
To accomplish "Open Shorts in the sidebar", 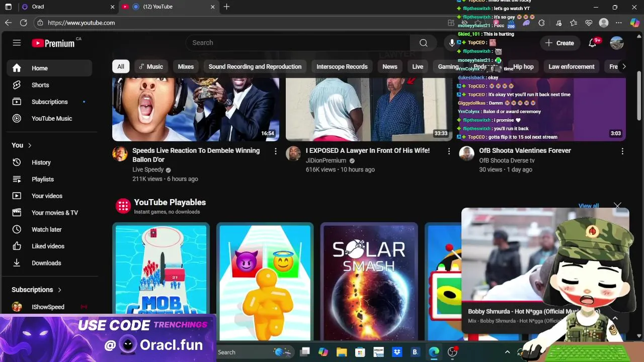I will [x=49, y=85].
